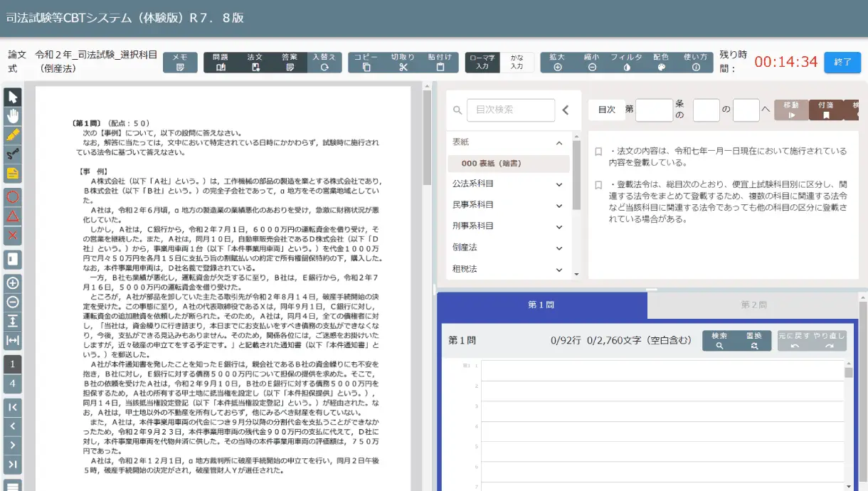
Task: Switch to the 第２問 answer tab
Action: 753,305
